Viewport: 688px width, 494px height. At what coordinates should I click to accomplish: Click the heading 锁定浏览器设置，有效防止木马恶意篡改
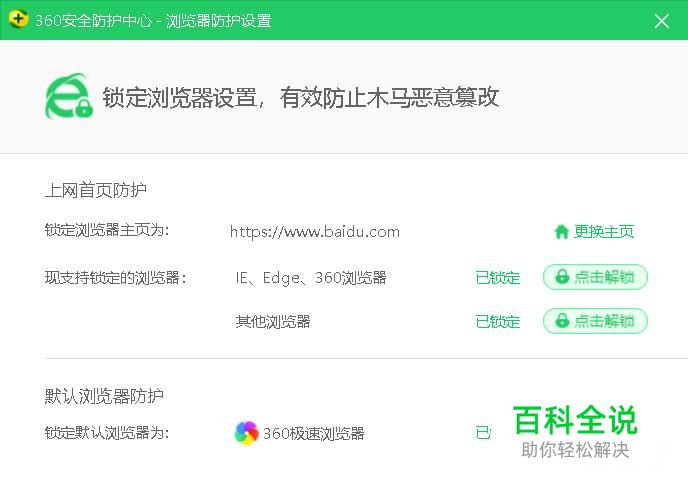point(301,97)
